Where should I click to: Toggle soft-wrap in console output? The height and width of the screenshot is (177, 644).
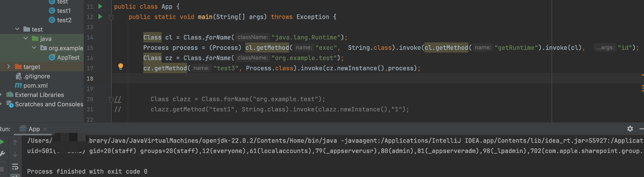(15, 167)
